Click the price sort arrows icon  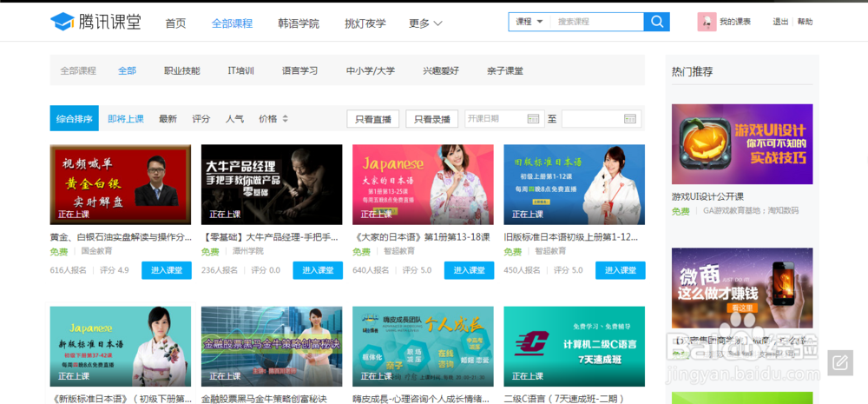(285, 119)
